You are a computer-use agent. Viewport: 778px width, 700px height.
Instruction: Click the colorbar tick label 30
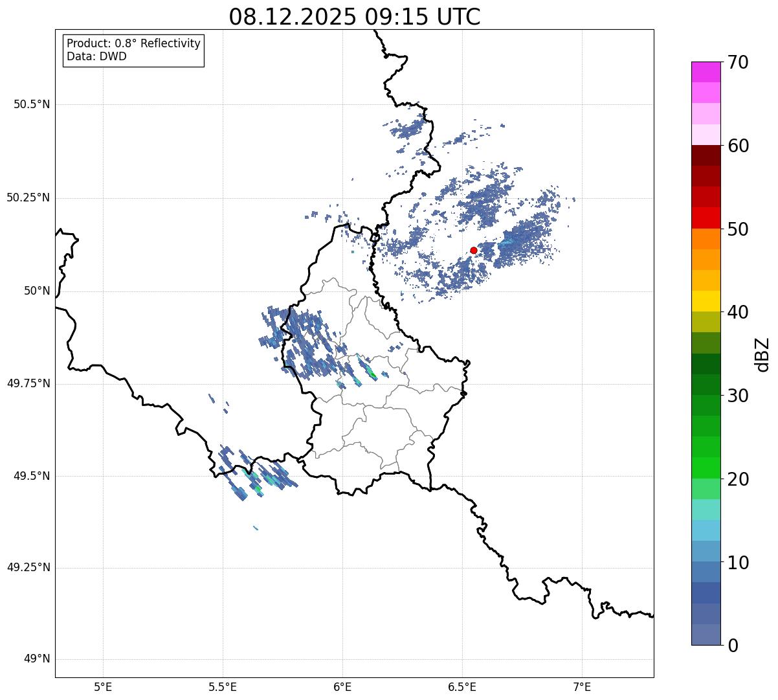738,396
